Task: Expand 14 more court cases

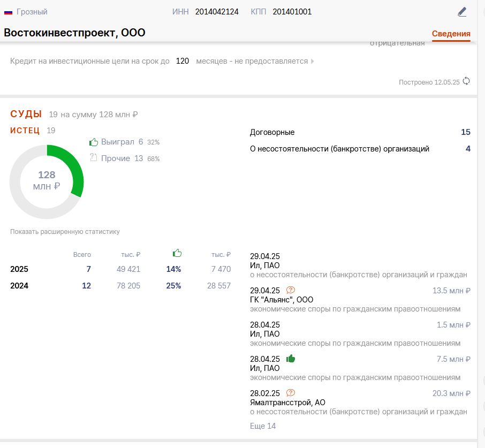Action: click(263, 426)
